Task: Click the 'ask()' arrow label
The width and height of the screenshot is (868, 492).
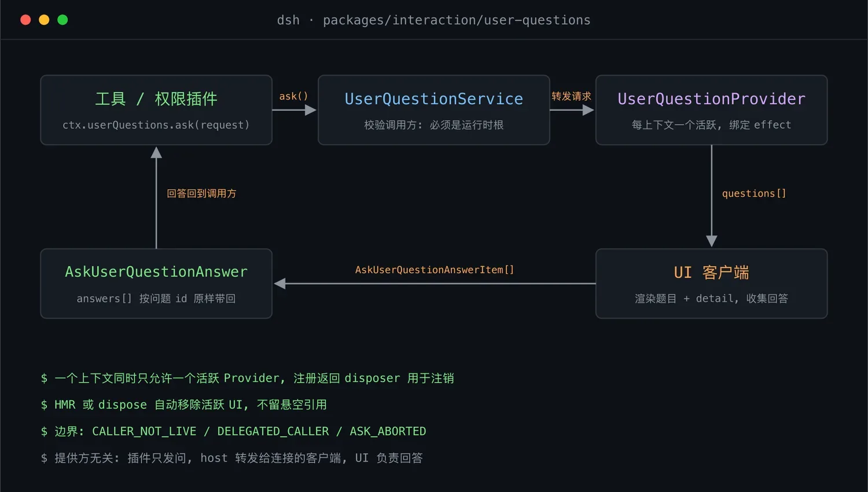Action: coord(293,96)
